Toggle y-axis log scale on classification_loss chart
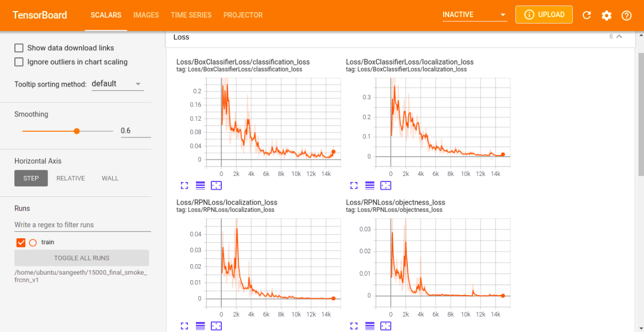The width and height of the screenshot is (644, 332). (200, 185)
